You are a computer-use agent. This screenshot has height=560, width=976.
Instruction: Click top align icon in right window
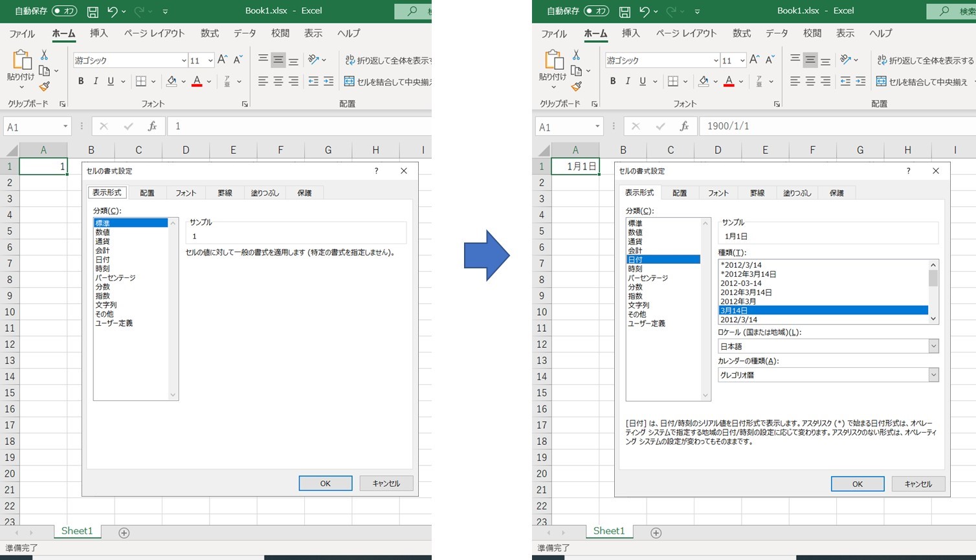[x=795, y=59]
